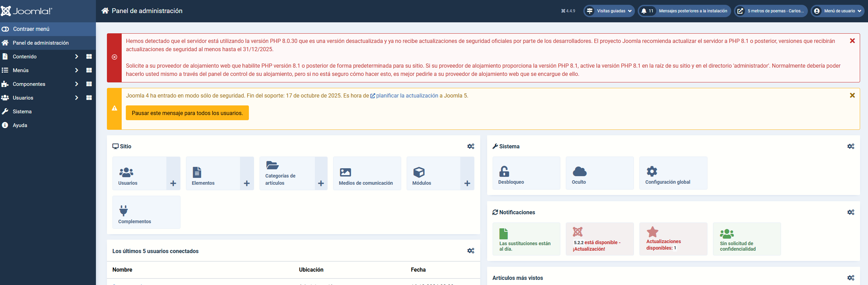Visit site link 5 metros de poemas
The image size is (868, 285).
(771, 11)
